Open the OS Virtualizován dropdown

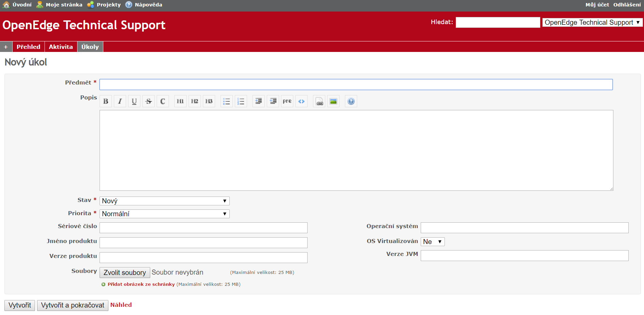(x=433, y=242)
